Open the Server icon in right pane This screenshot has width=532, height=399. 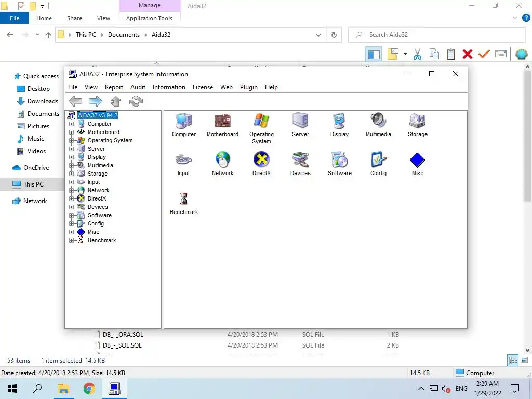300,125
